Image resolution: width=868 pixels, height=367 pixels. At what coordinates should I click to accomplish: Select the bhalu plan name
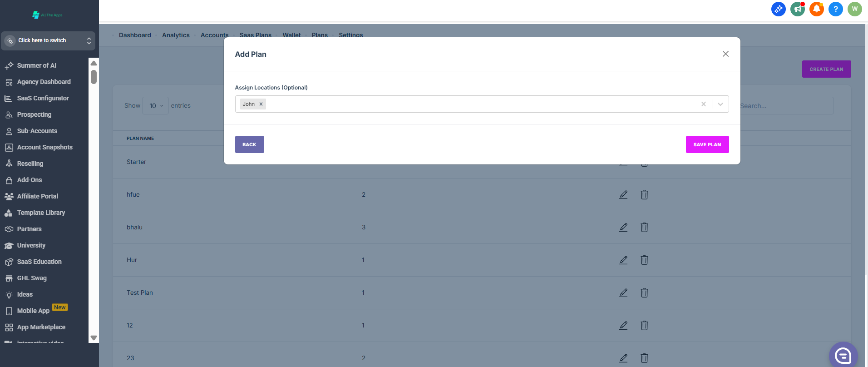(x=134, y=227)
